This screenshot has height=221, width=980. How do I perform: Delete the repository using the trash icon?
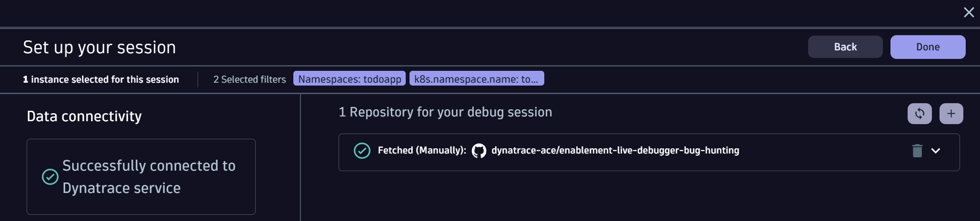click(x=917, y=151)
